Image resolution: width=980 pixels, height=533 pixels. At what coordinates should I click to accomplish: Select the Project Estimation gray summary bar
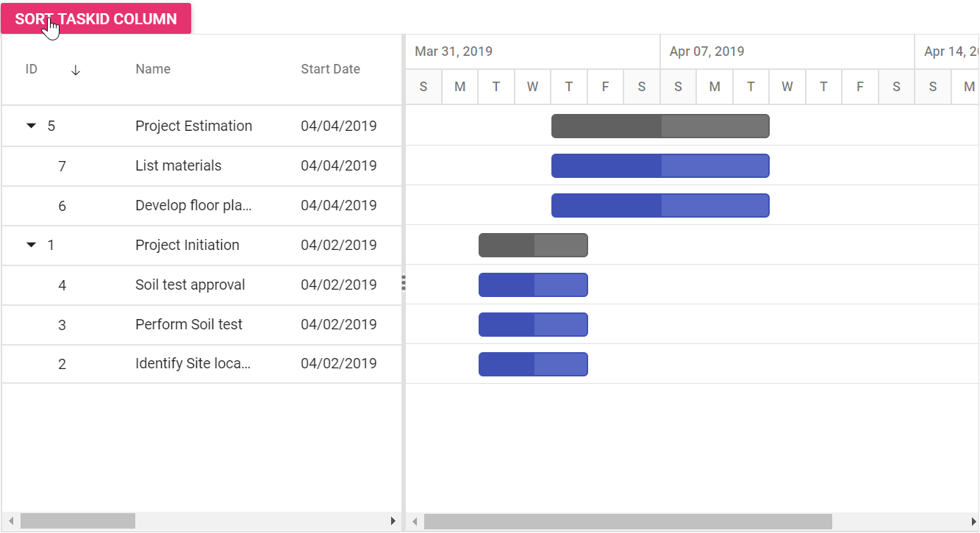(660, 126)
